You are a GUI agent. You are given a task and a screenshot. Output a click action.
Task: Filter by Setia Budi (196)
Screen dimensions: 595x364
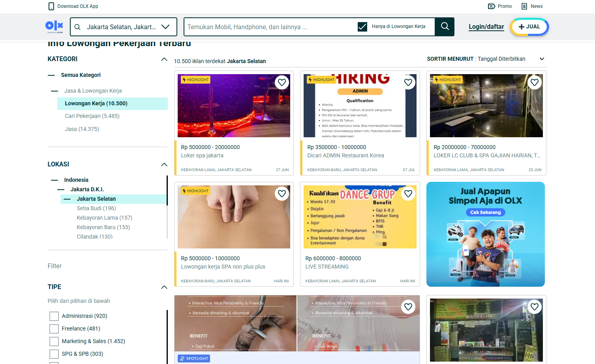tap(96, 208)
